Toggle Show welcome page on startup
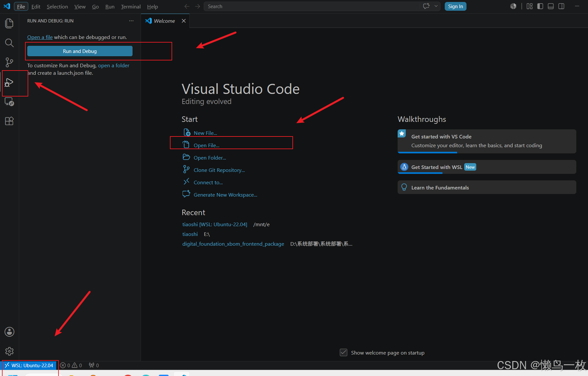588x376 pixels. 343,353
